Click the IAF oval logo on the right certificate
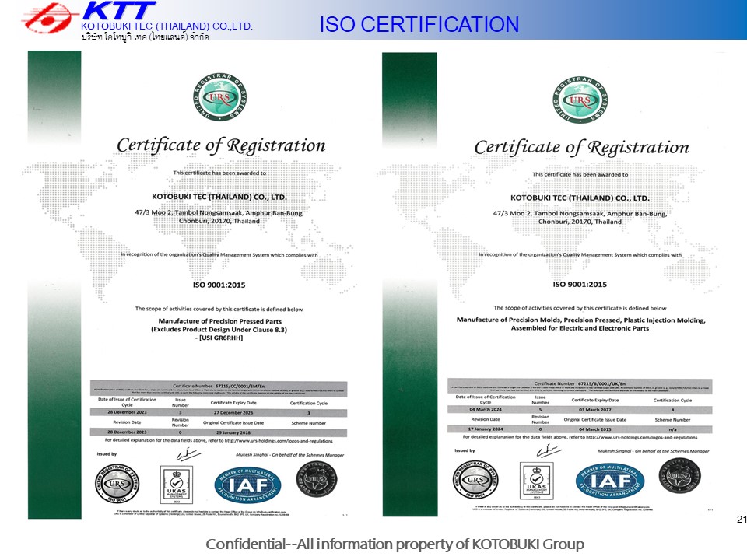Viewport: 747px width, 560px height. coord(610,481)
